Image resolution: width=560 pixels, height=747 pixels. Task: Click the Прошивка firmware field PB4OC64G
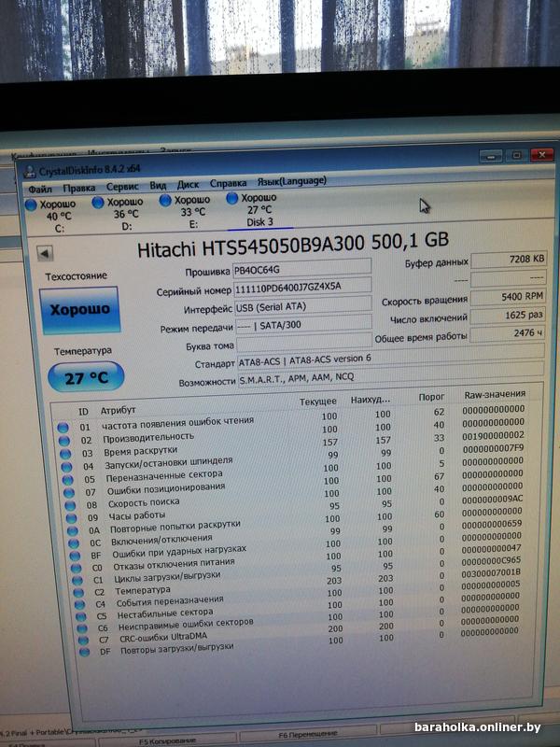pyautogui.click(x=301, y=268)
